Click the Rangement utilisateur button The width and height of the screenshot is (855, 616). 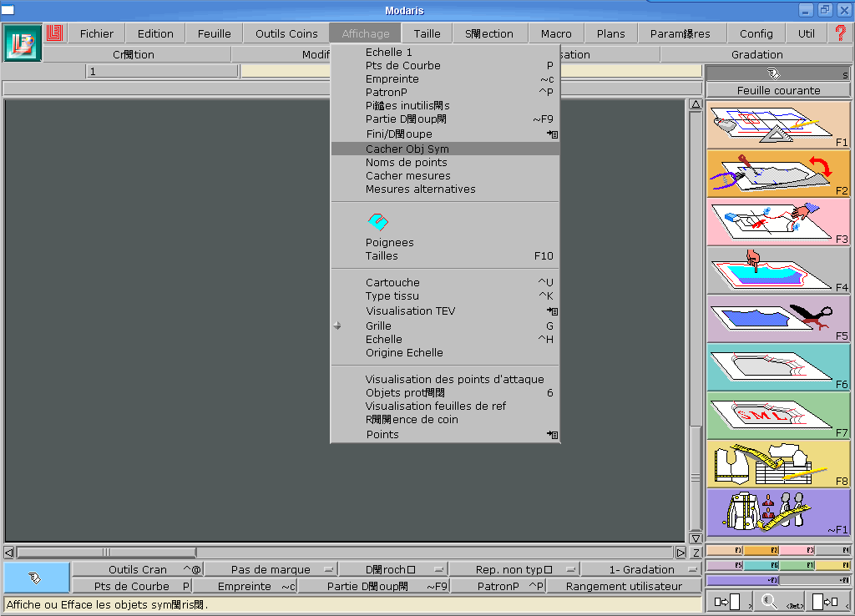[624, 587]
